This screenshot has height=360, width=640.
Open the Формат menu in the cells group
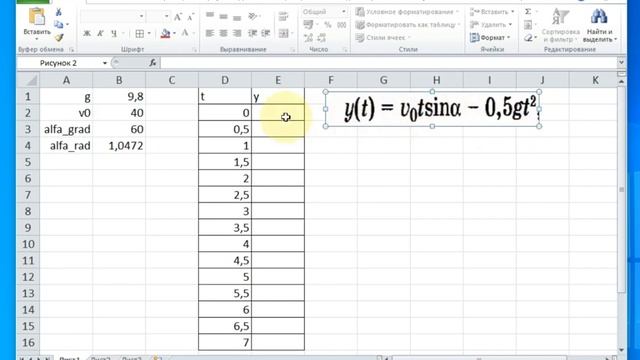tap(490, 38)
